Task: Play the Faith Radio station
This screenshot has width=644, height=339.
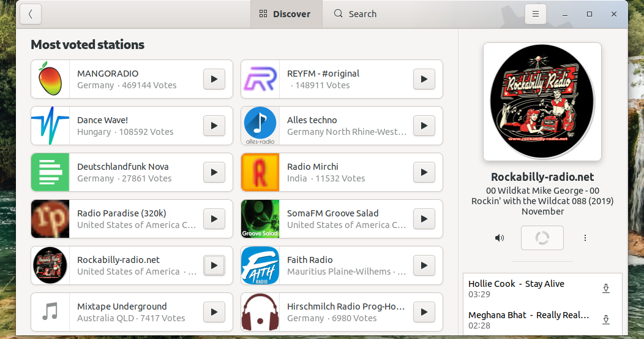Action: (x=424, y=265)
